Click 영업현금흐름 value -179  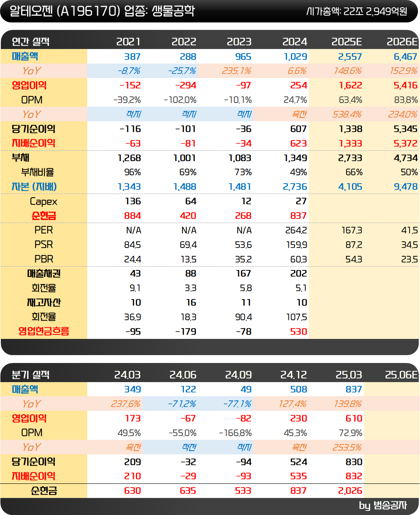click(x=186, y=332)
